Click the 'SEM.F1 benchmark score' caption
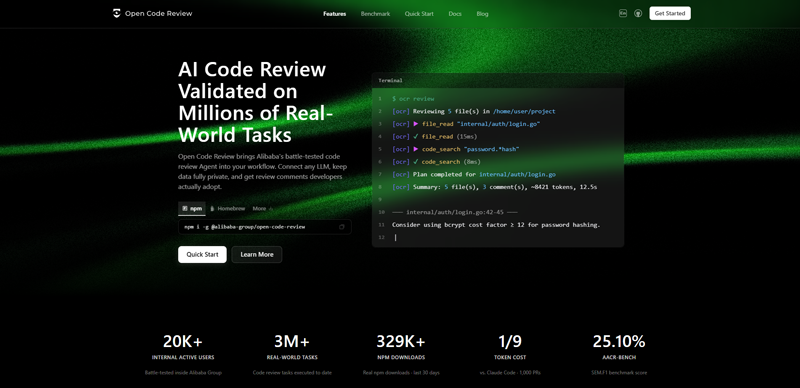 (619, 373)
